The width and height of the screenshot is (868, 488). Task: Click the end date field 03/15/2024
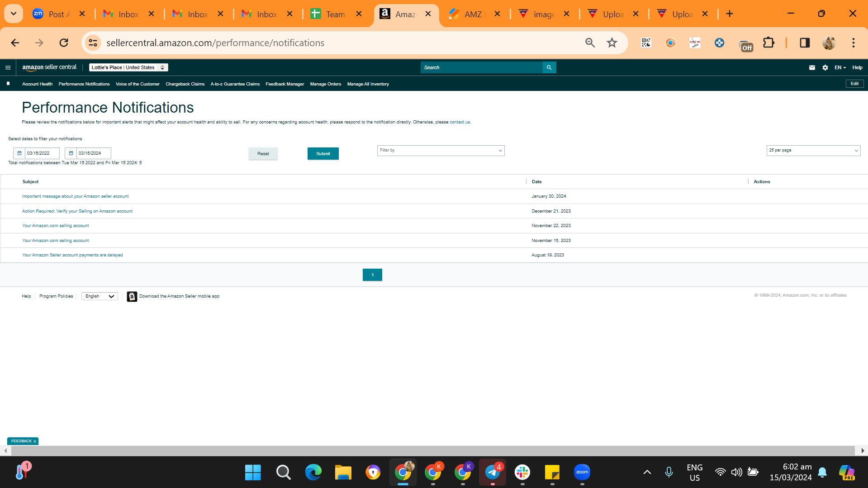(x=94, y=153)
